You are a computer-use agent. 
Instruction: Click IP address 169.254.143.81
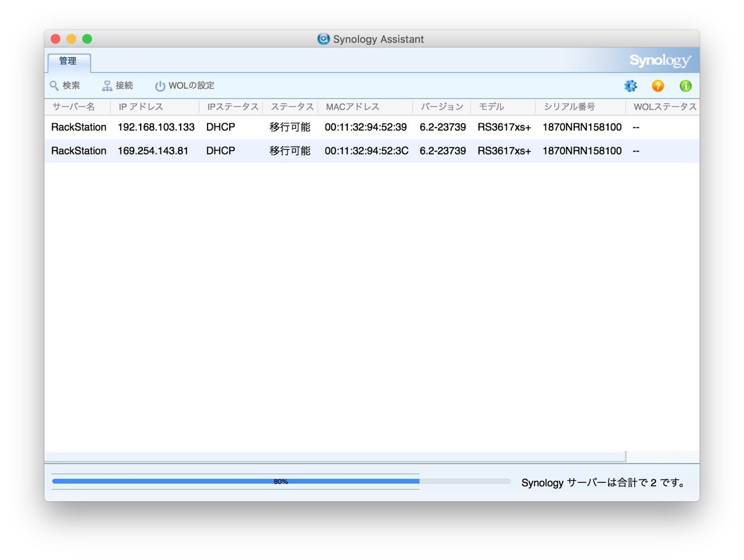coord(153,151)
